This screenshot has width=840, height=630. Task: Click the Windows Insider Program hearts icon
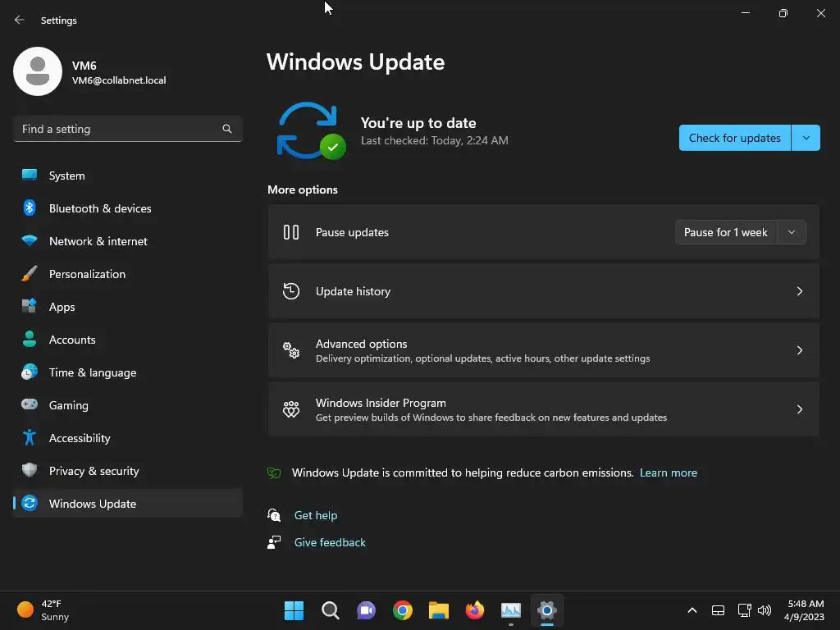[291, 409]
